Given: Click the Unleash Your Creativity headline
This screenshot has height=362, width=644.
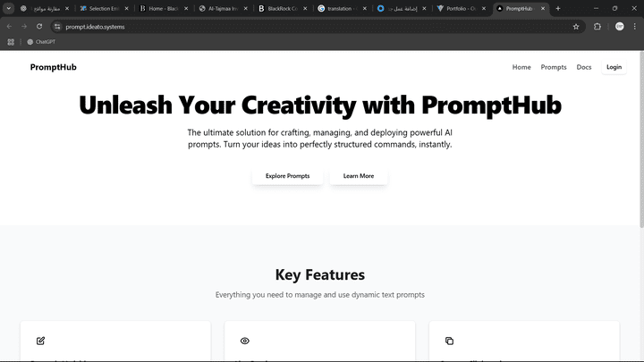Looking at the screenshot, I should (320, 105).
